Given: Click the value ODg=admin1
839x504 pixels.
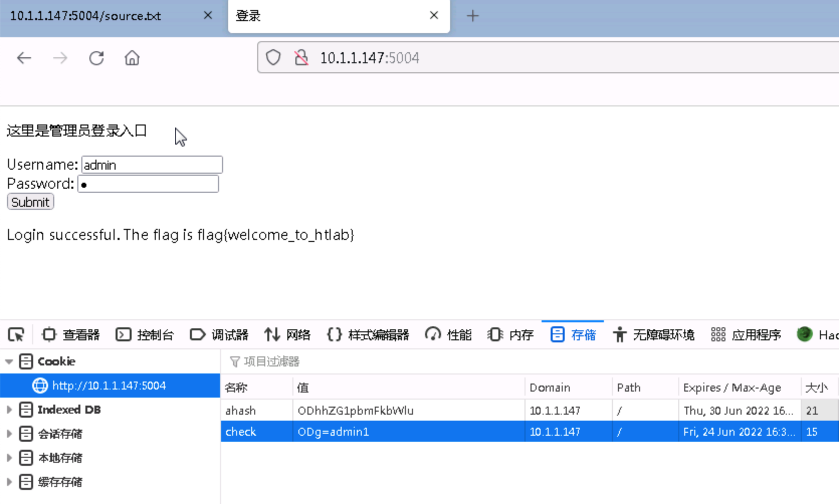Looking at the screenshot, I should coord(333,432).
